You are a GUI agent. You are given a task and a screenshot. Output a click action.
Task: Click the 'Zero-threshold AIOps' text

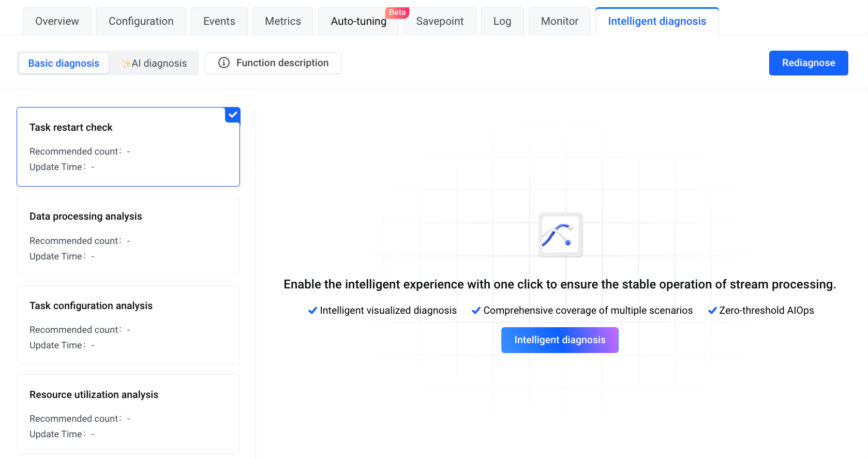tap(767, 311)
